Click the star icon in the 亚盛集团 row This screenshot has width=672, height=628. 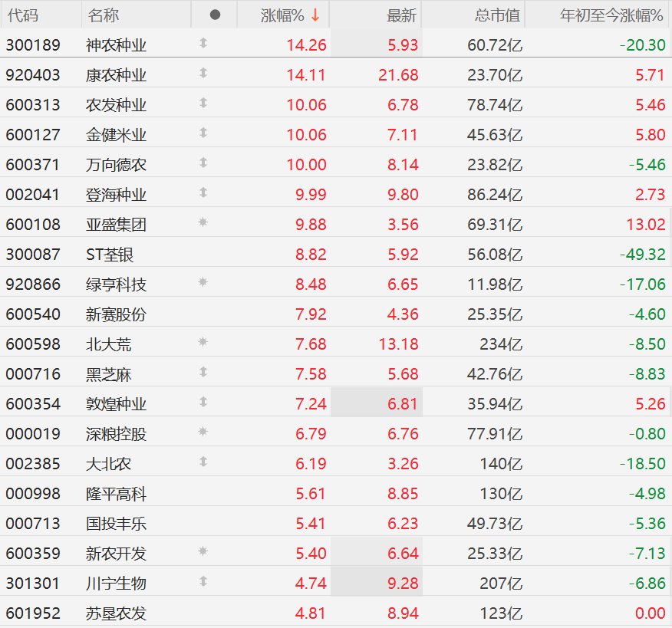click(x=203, y=222)
